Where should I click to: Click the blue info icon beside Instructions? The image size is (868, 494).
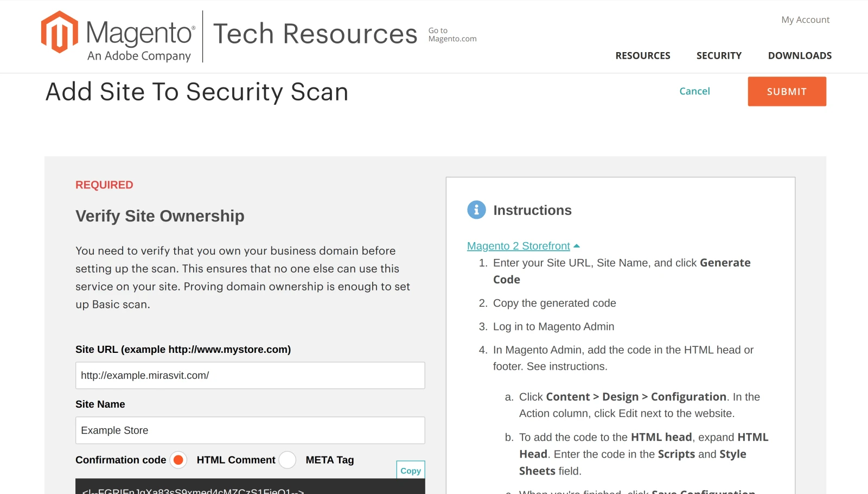(x=476, y=210)
